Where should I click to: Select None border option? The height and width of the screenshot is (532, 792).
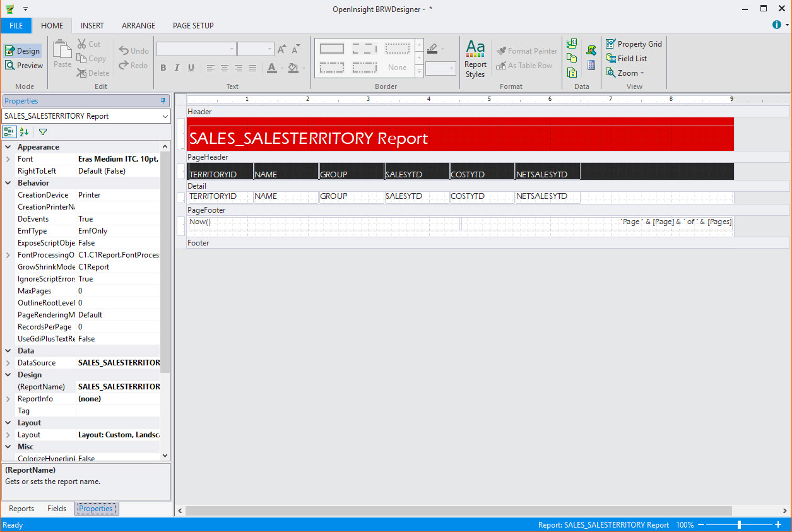point(398,68)
